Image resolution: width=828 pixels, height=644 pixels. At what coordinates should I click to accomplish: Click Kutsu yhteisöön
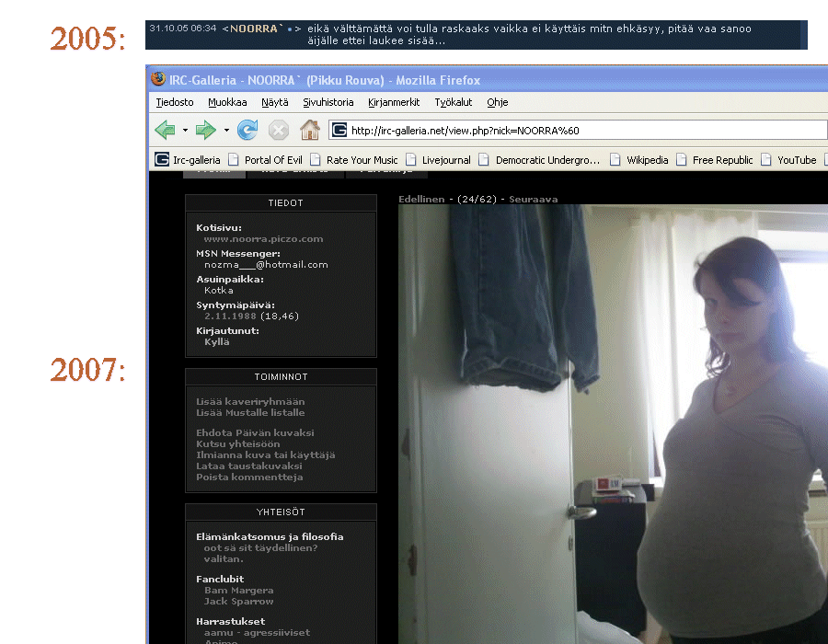(x=238, y=443)
